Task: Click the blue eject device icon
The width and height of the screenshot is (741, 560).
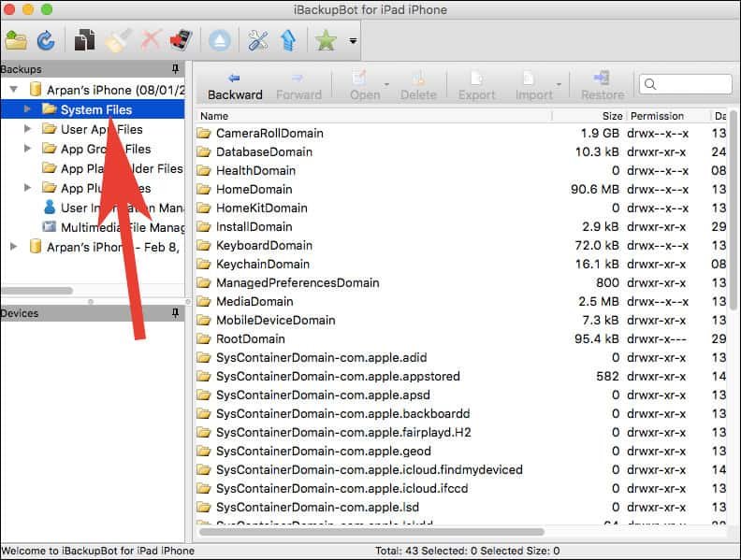Action: 220,40
